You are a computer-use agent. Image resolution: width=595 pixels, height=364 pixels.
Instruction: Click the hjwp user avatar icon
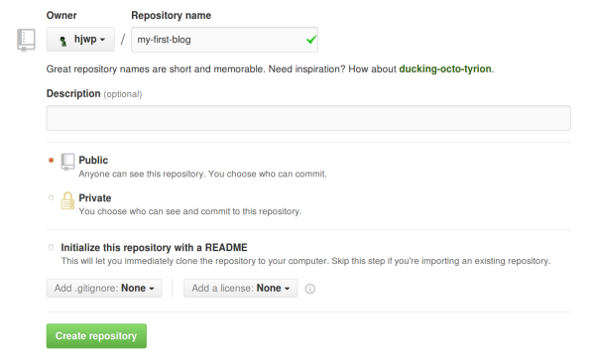pyautogui.click(x=63, y=41)
